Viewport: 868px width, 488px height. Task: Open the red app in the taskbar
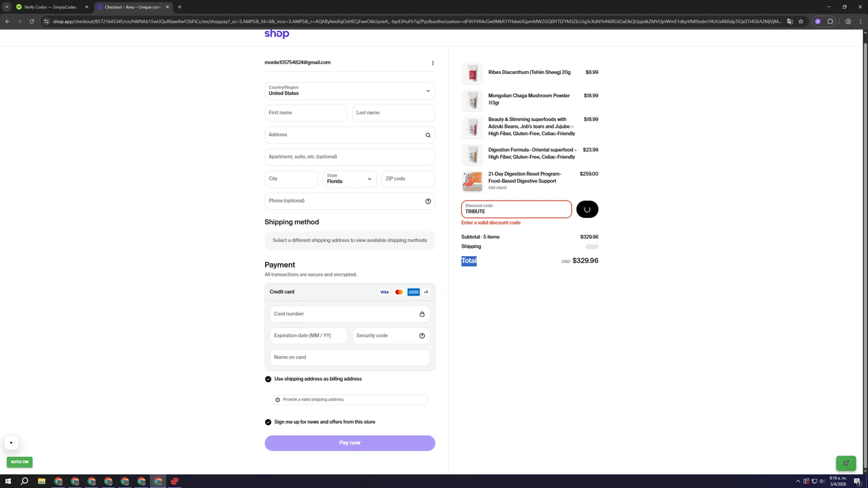pyautogui.click(x=175, y=481)
